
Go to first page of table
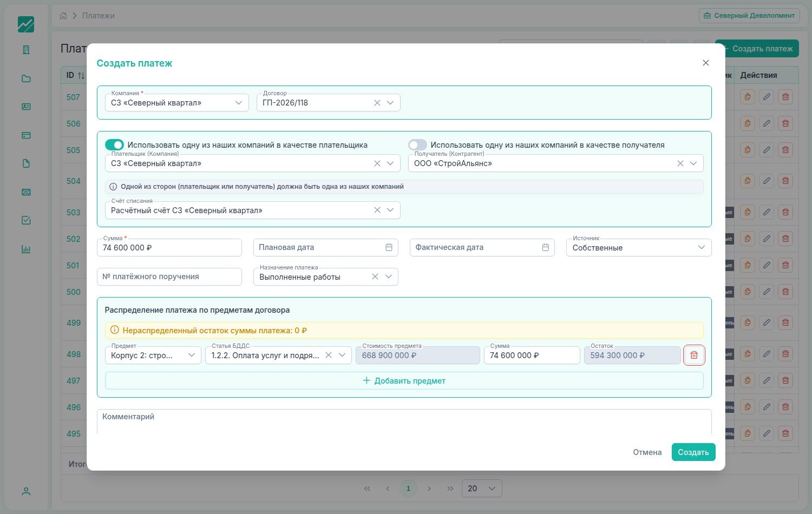pos(367,488)
